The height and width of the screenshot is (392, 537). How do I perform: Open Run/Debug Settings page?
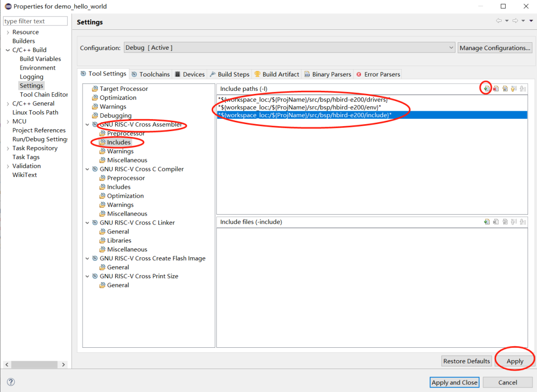(x=40, y=139)
